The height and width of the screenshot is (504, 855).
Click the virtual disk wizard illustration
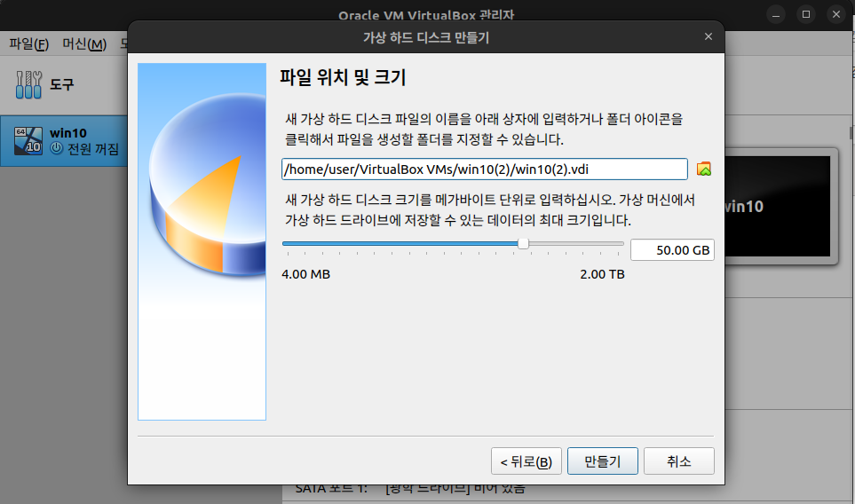pyautogui.click(x=202, y=241)
